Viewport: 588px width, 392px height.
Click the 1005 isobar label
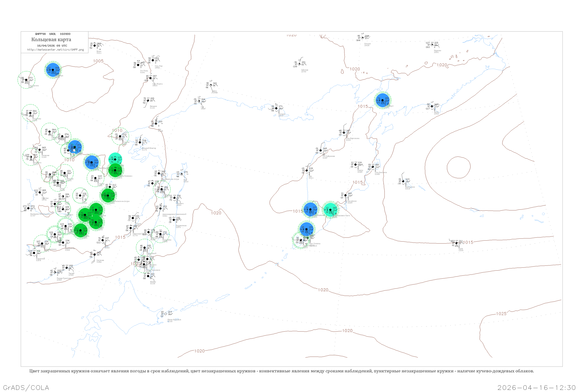(x=98, y=61)
